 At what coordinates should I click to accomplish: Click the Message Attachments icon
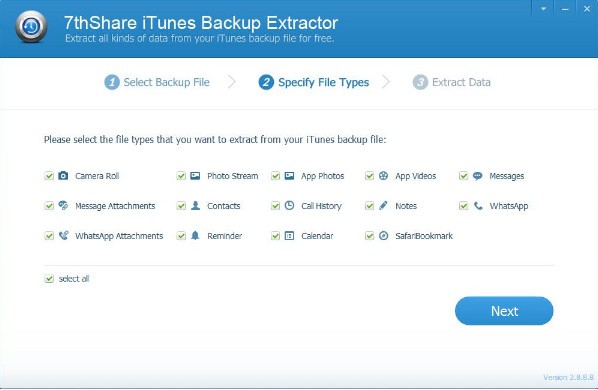pyautogui.click(x=63, y=205)
